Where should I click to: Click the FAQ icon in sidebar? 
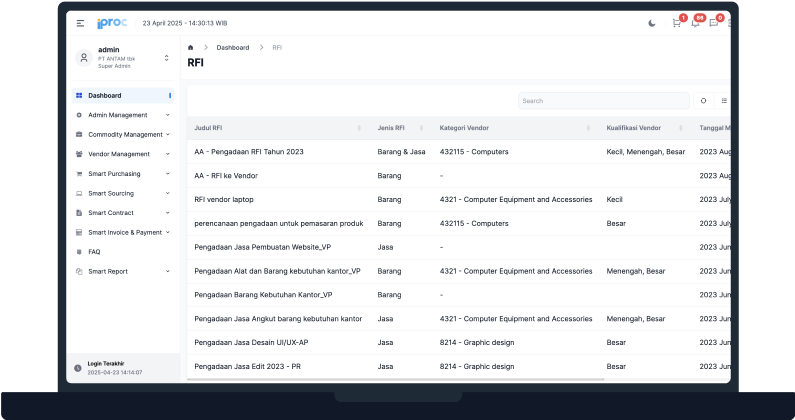79,252
